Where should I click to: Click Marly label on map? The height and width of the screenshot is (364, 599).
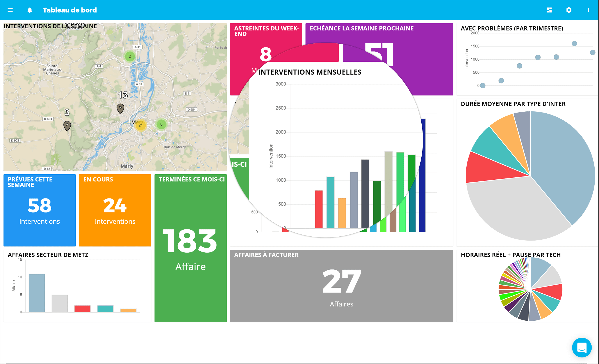tap(127, 166)
